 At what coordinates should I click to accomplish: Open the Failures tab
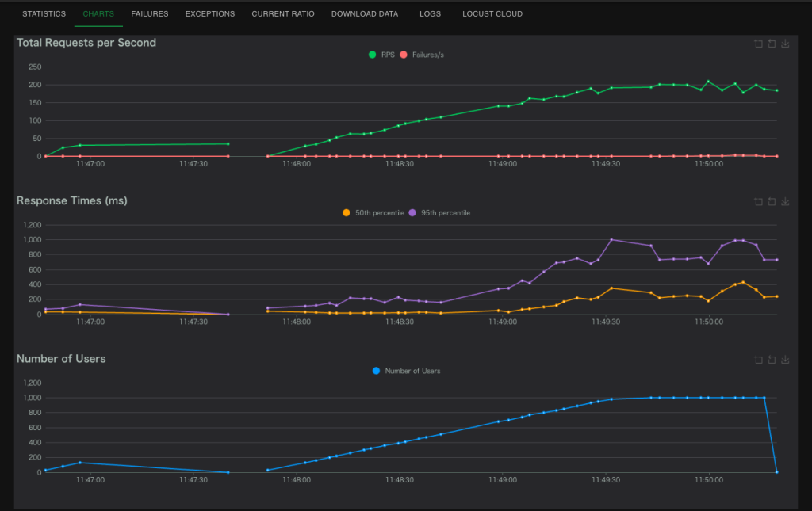click(149, 13)
